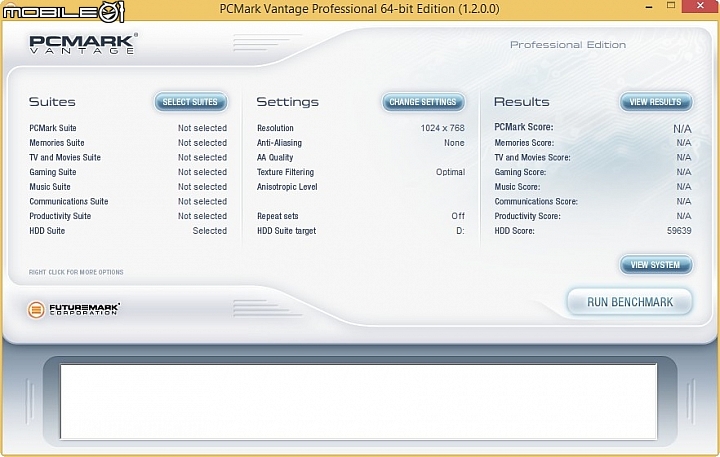Click the Texture Filtering label
This screenshot has width=720, height=457.
point(285,172)
